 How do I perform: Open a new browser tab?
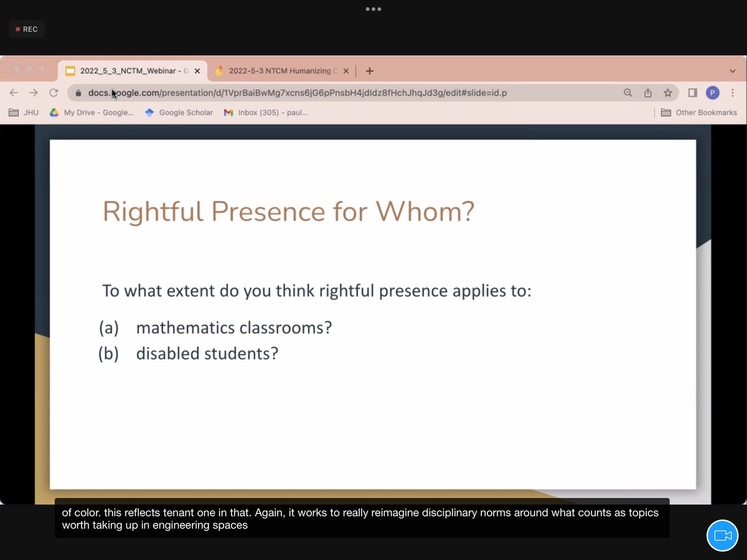pos(369,71)
